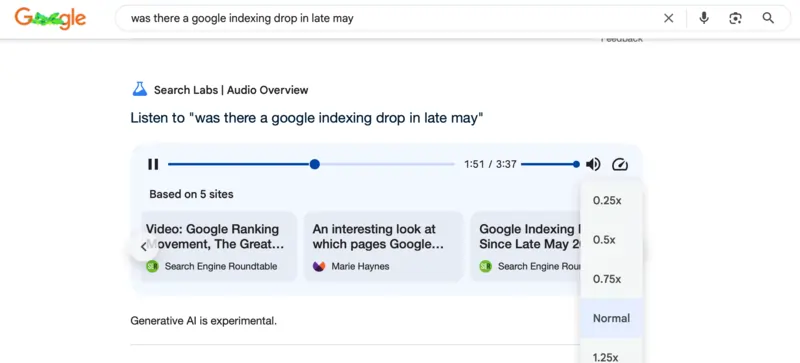Image resolution: width=800 pixels, height=363 pixels.
Task: Click the 'Listen to' query title text
Action: coord(307,118)
